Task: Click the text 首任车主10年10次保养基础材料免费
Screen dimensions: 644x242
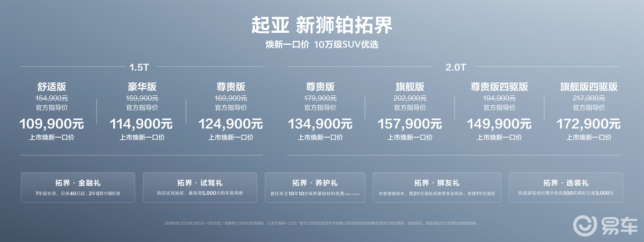Action: pyautogui.click(x=308, y=193)
